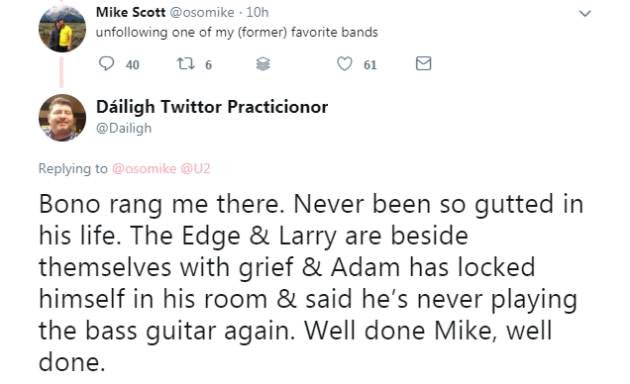Open @U2 mention in Replying to
Screen dimensions: 630x384
pos(195,168)
